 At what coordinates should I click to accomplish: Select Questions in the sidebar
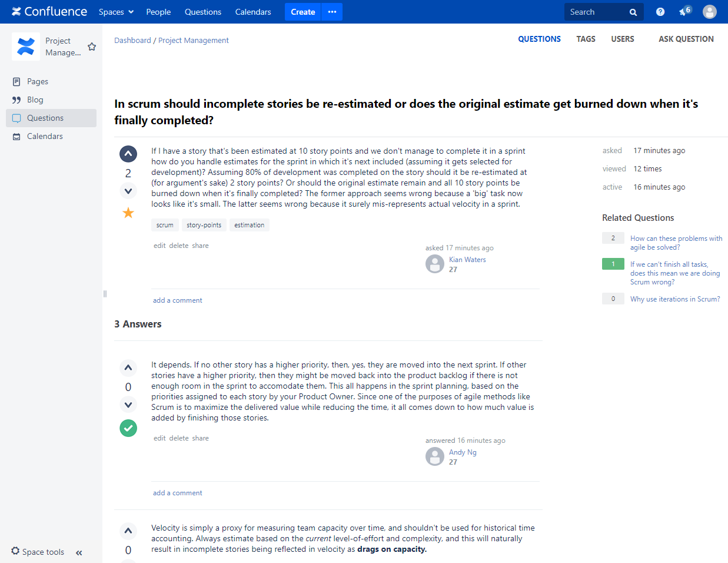coord(51,118)
